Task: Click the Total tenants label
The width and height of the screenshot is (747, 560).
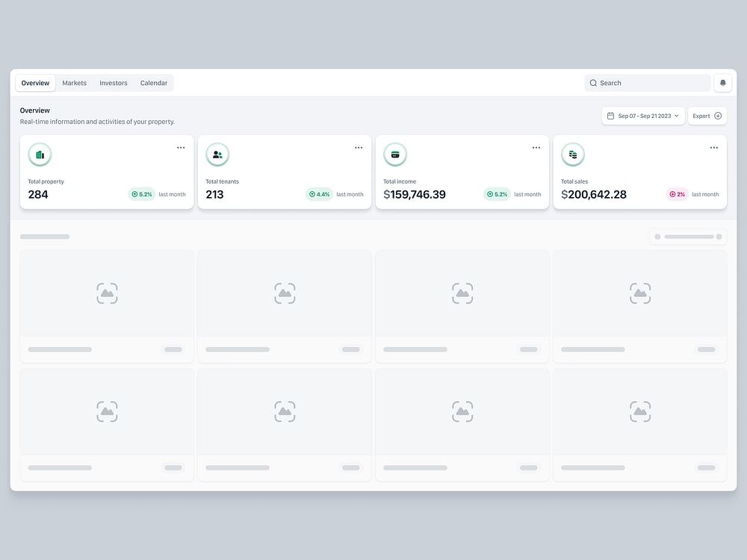Action: [222, 181]
